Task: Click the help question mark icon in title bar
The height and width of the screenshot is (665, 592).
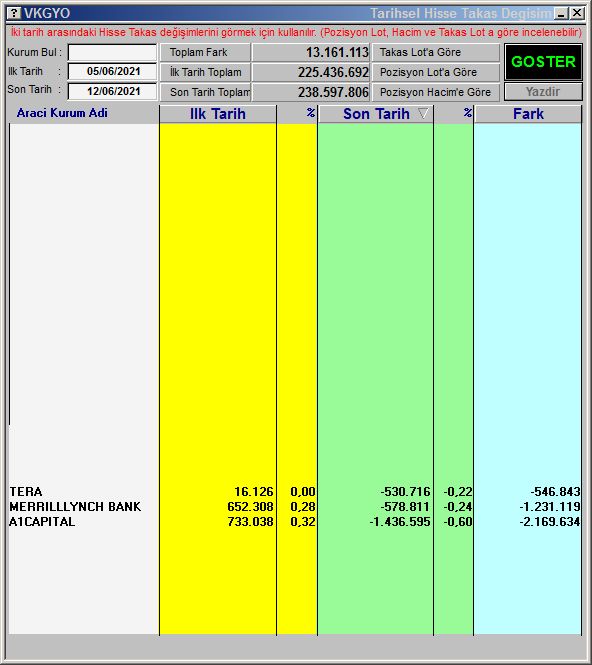Action: point(14,13)
